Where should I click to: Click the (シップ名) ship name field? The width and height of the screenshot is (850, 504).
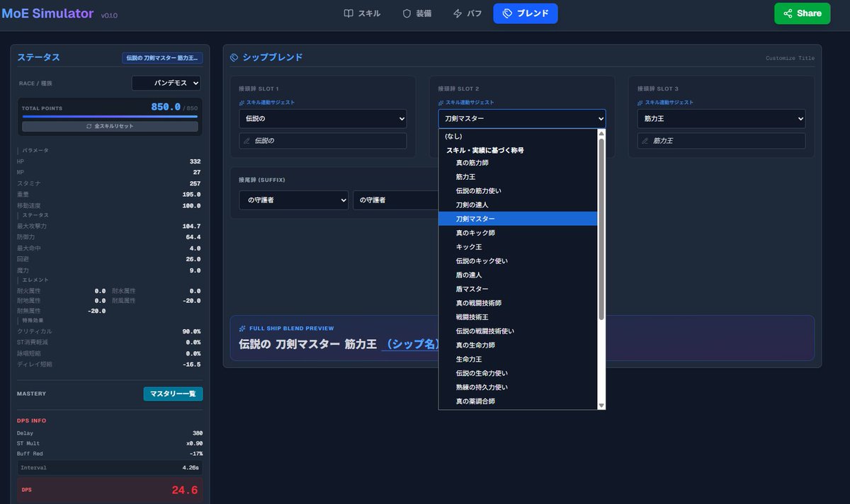[411, 345]
